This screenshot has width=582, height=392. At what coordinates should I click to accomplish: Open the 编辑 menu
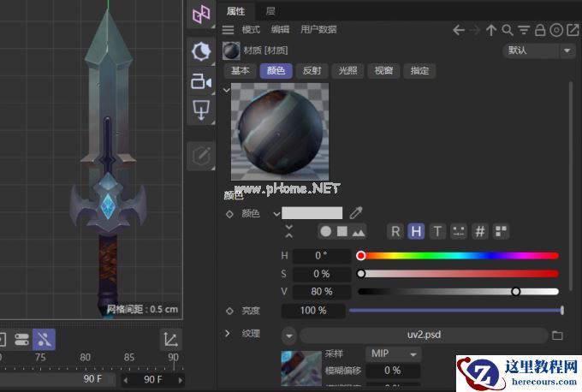(x=280, y=30)
